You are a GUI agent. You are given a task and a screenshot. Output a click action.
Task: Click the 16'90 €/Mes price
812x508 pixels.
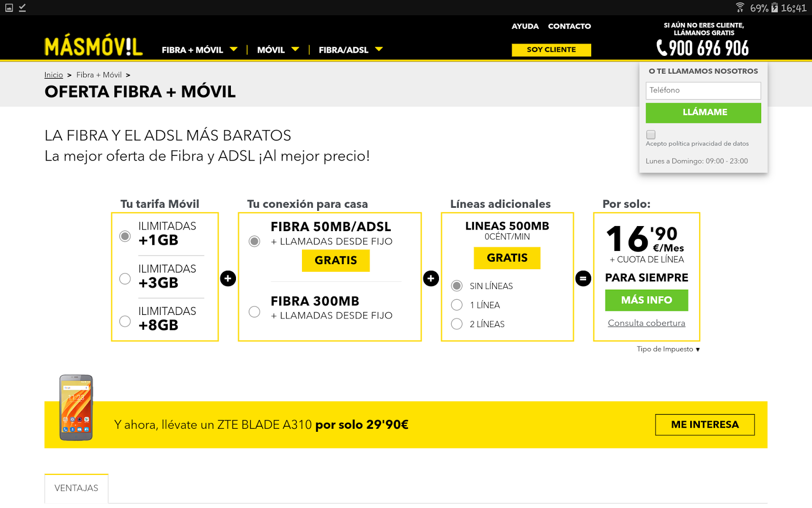646,239
